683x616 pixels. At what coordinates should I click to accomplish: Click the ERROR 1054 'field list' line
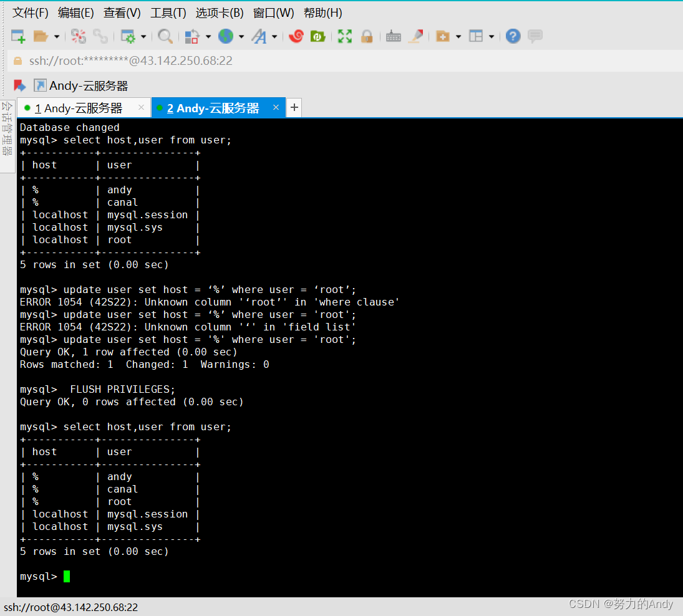pyautogui.click(x=188, y=327)
